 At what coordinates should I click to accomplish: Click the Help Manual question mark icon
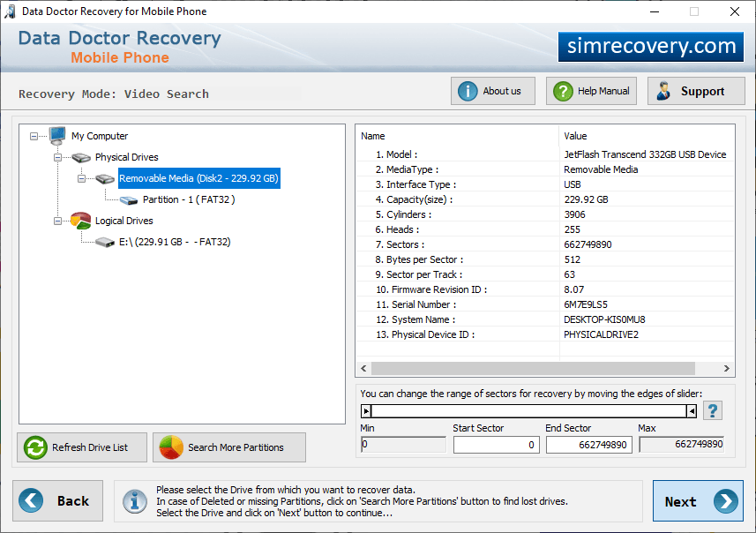tap(563, 91)
